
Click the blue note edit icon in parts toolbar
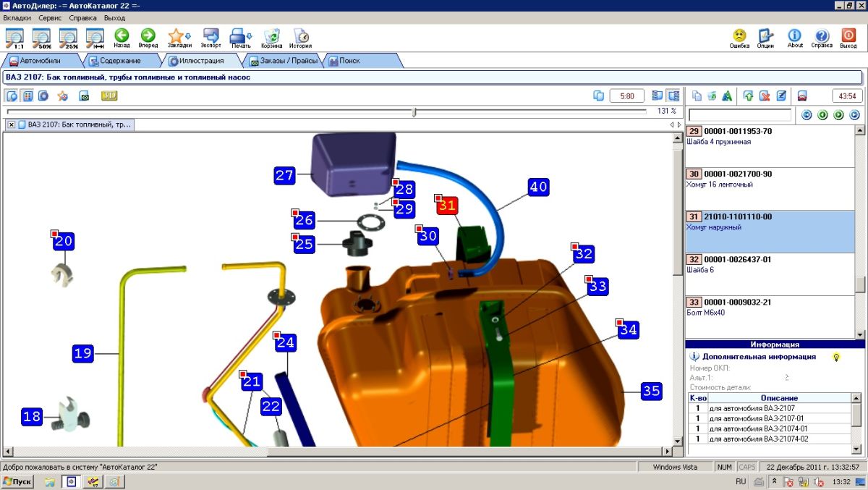pos(780,96)
